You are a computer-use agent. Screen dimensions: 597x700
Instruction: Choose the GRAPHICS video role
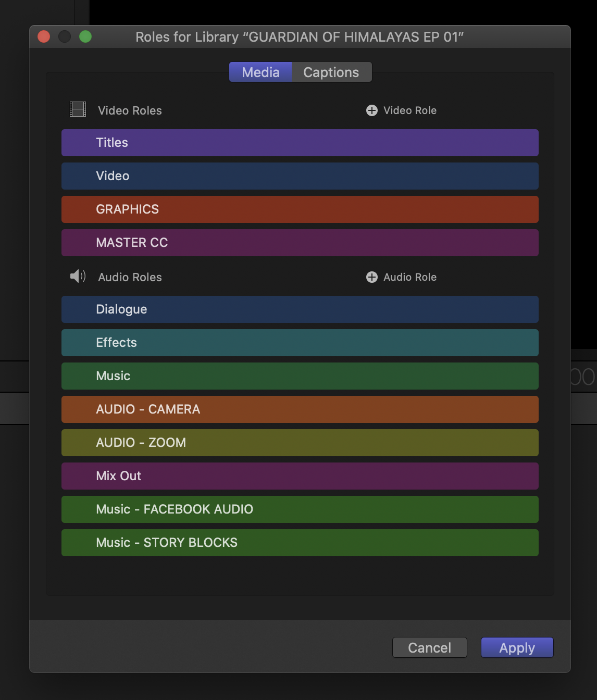tap(300, 209)
